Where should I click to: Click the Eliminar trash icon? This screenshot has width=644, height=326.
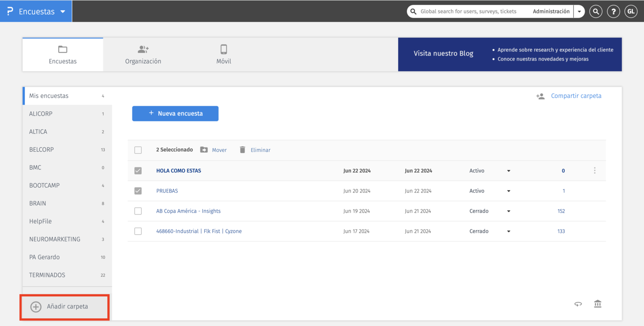coord(242,150)
